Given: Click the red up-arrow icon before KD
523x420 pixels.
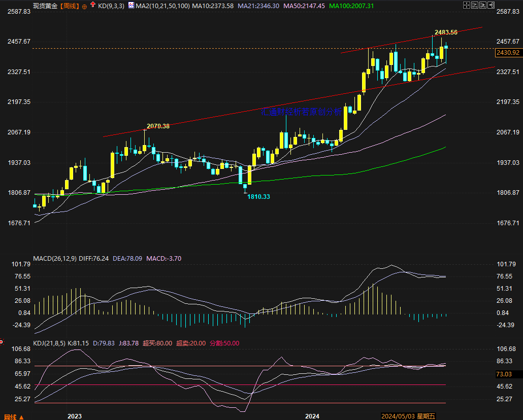Looking at the screenshot, I should tap(92, 6).
